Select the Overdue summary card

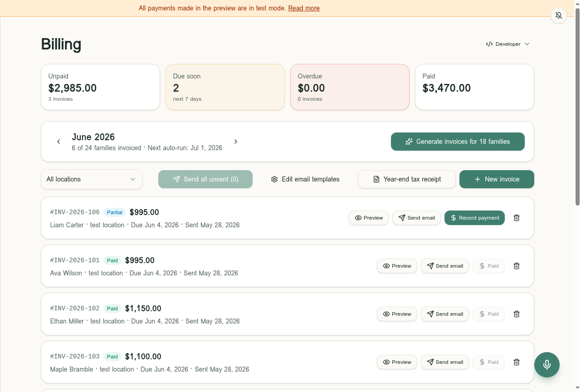coord(350,87)
